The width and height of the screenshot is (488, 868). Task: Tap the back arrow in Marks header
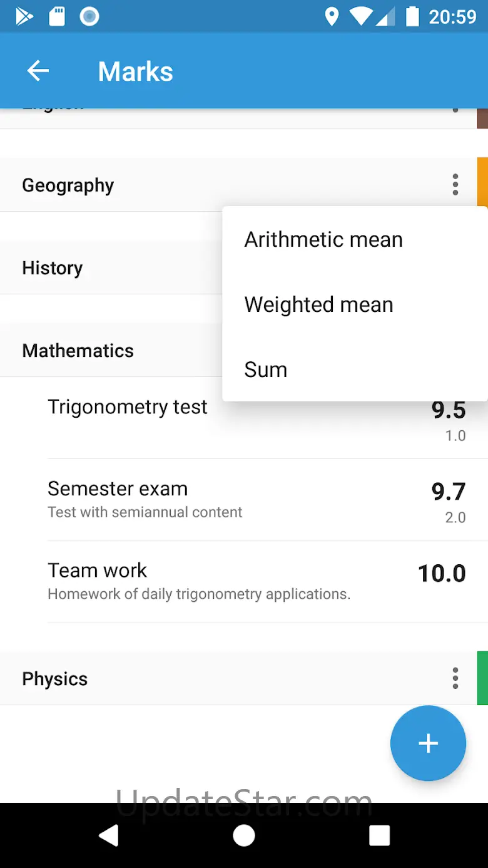(38, 71)
